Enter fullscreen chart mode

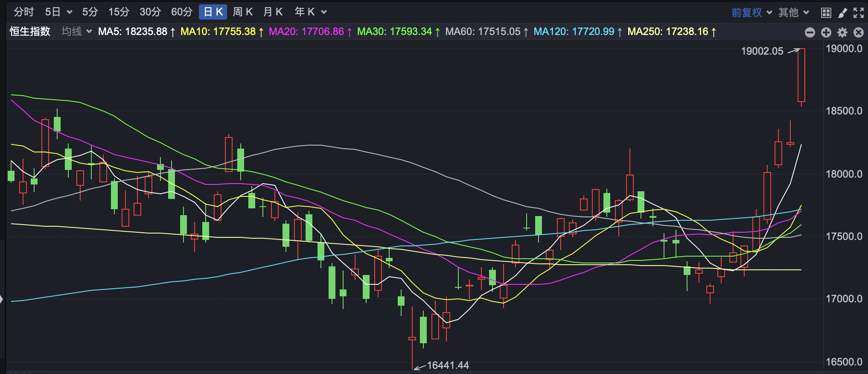(859, 12)
